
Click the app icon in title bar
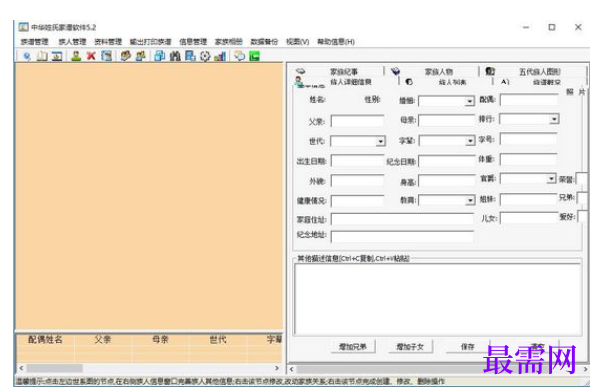tap(24, 27)
